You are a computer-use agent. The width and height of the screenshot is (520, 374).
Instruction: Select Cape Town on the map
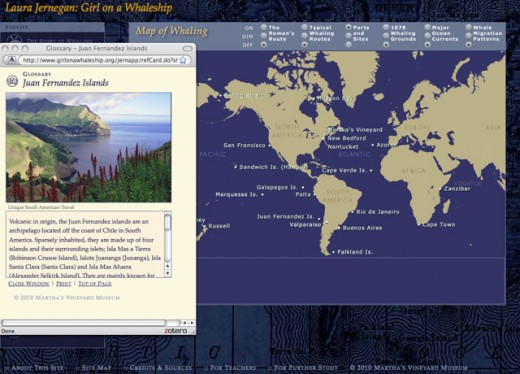(x=438, y=225)
